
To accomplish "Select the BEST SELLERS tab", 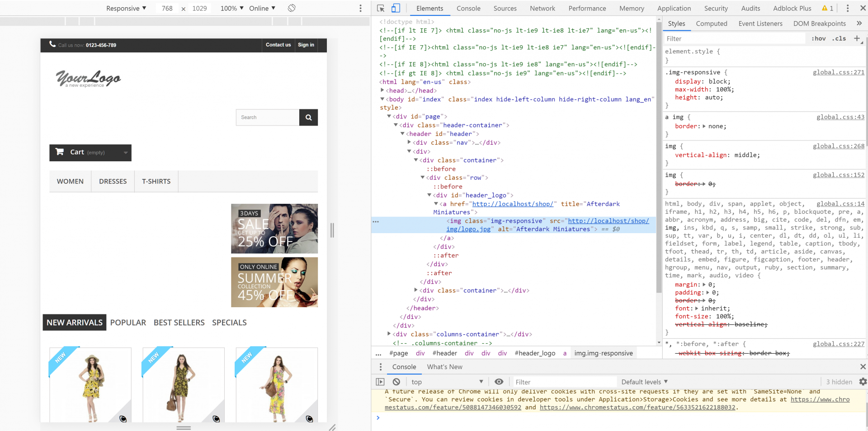I will pos(179,323).
